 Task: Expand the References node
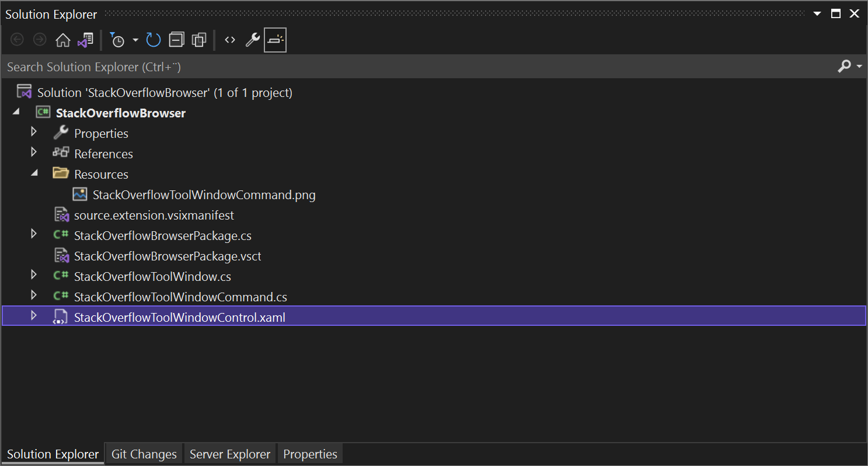(x=34, y=153)
